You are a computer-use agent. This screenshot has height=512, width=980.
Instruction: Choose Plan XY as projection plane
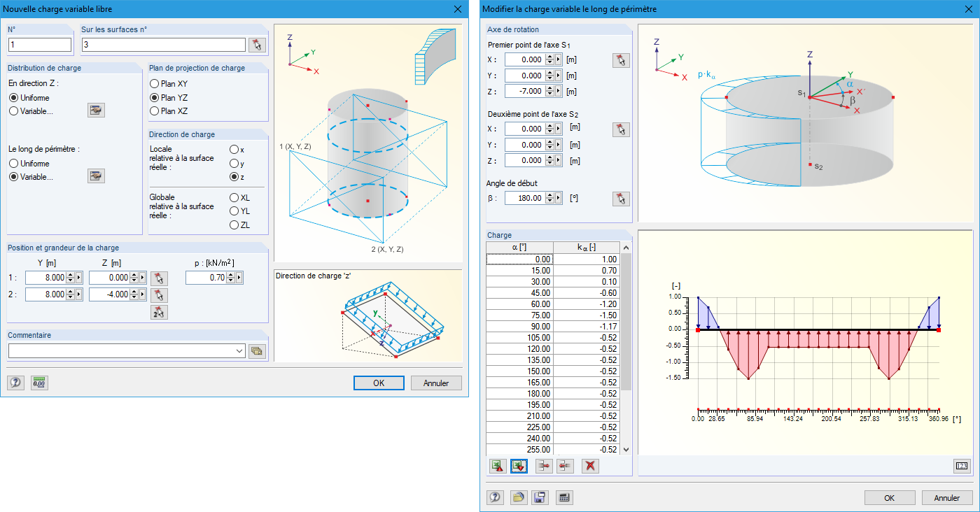pyautogui.click(x=169, y=84)
